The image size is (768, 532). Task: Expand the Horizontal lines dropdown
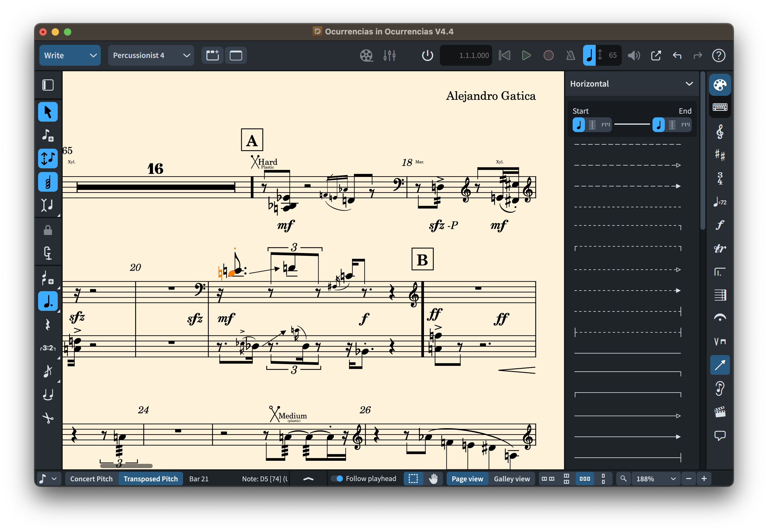631,84
